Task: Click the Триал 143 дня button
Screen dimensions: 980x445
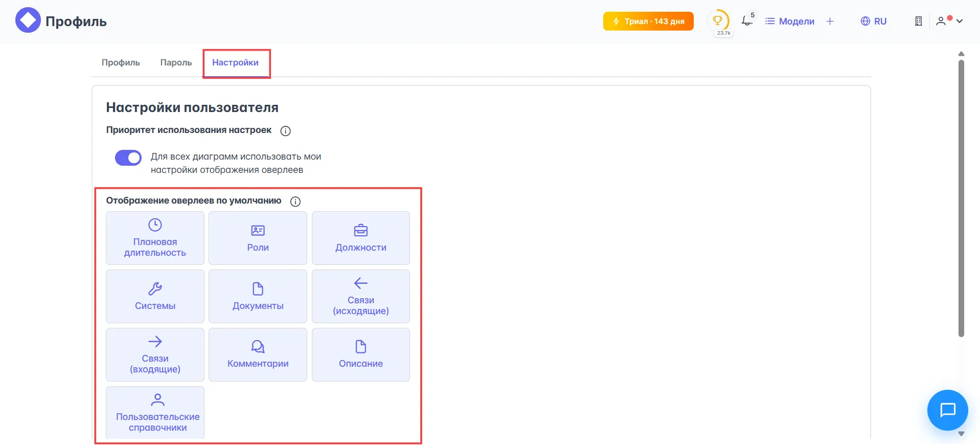Action: pos(648,21)
